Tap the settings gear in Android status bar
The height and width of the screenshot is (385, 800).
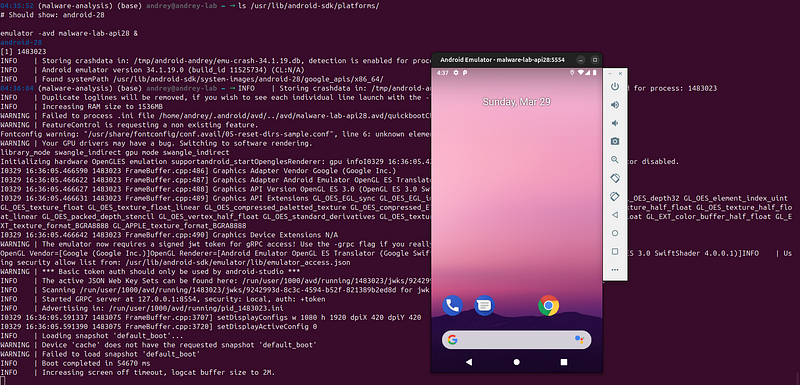[x=456, y=73]
